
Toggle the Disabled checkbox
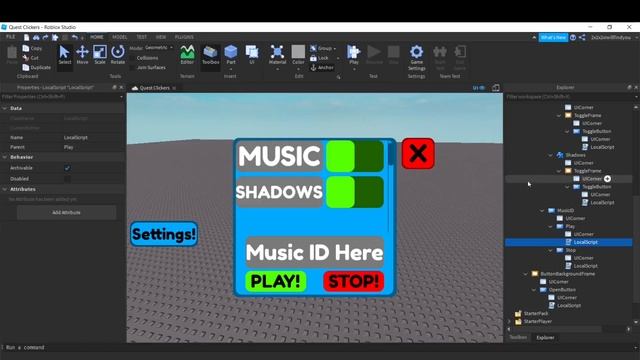[67, 179]
